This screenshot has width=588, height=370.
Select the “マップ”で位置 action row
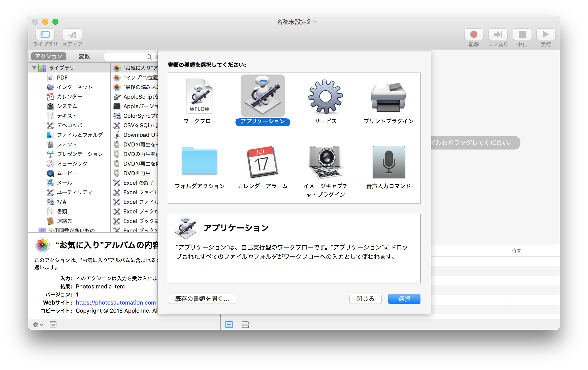(135, 78)
